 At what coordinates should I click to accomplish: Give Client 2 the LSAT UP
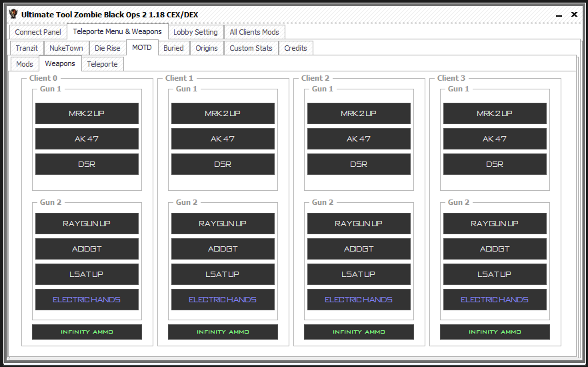pos(359,274)
